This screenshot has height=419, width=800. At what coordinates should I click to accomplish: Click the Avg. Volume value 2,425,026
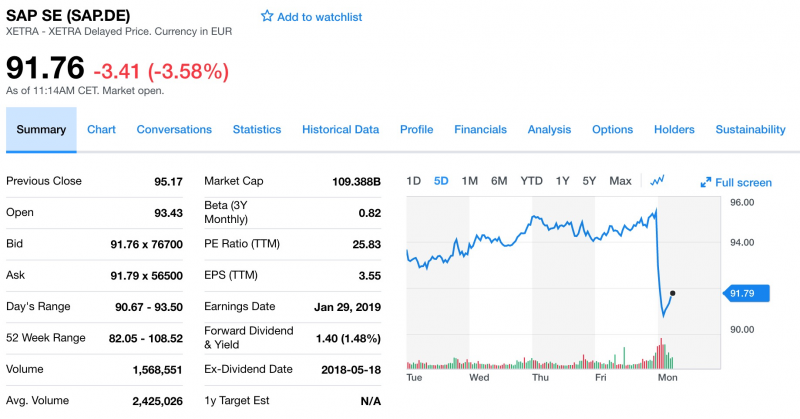point(157,401)
